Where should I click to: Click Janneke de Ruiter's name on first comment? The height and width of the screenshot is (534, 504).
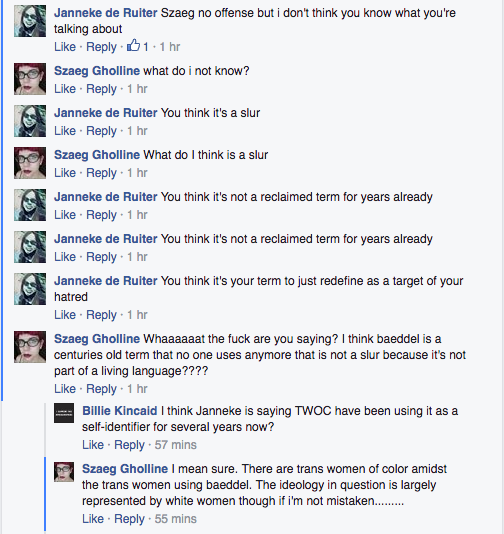106,13
